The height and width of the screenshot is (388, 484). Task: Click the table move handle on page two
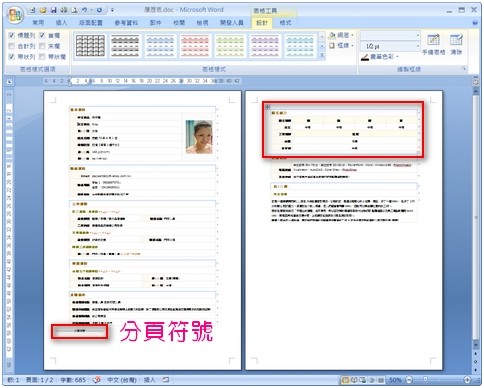tap(267, 107)
